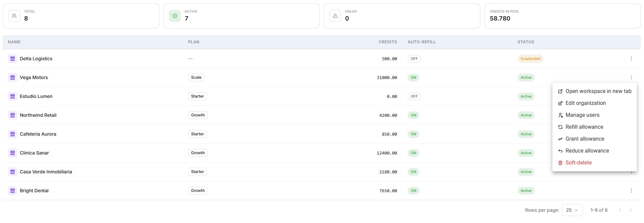Image resolution: width=644 pixels, height=223 pixels.
Task: Toggle Estudio Lumen auto-refill OFF badge
Action: pyautogui.click(x=414, y=96)
